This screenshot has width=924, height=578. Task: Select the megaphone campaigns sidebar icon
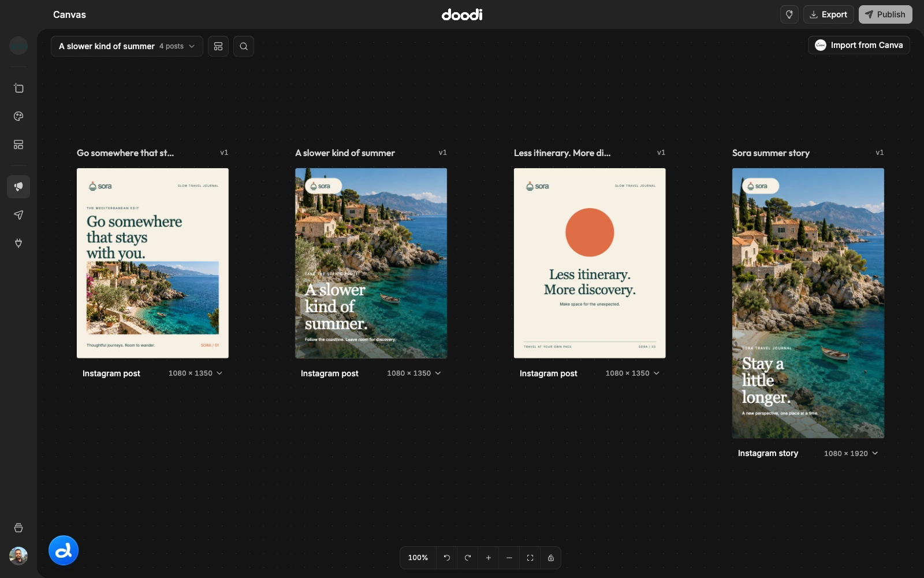tap(18, 187)
